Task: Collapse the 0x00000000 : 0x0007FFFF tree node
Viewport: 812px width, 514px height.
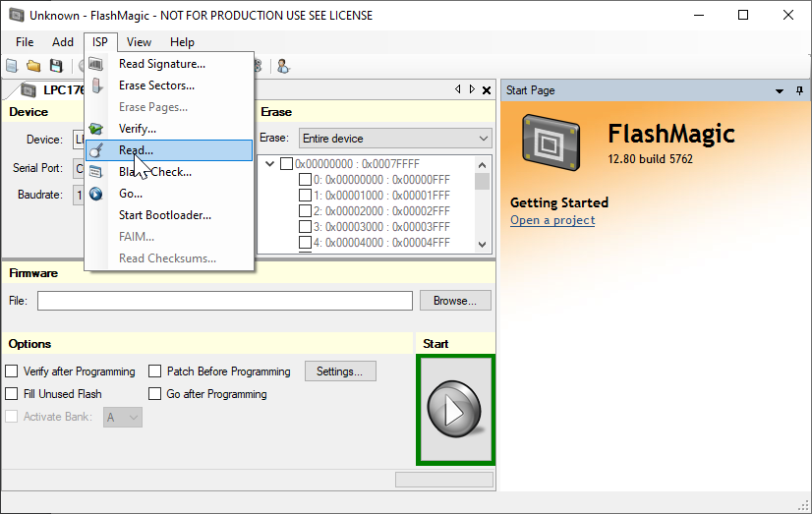Action: coord(269,163)
